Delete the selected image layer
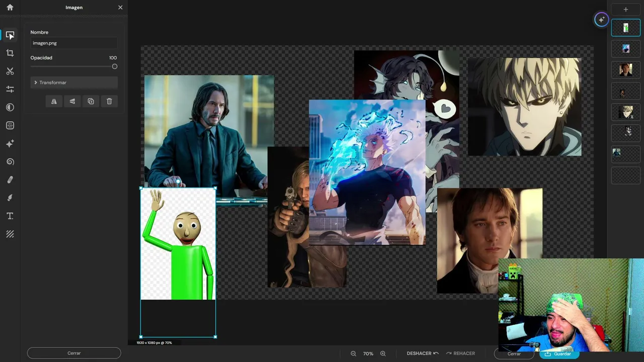The width and height of the screenshot is (644, 362). (109, 101)
